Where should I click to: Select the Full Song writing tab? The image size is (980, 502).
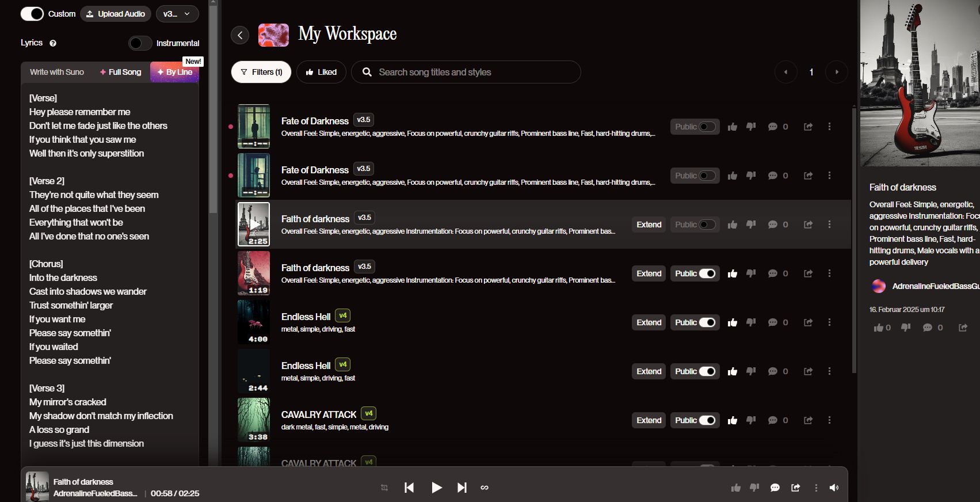[x=120, y=72]
